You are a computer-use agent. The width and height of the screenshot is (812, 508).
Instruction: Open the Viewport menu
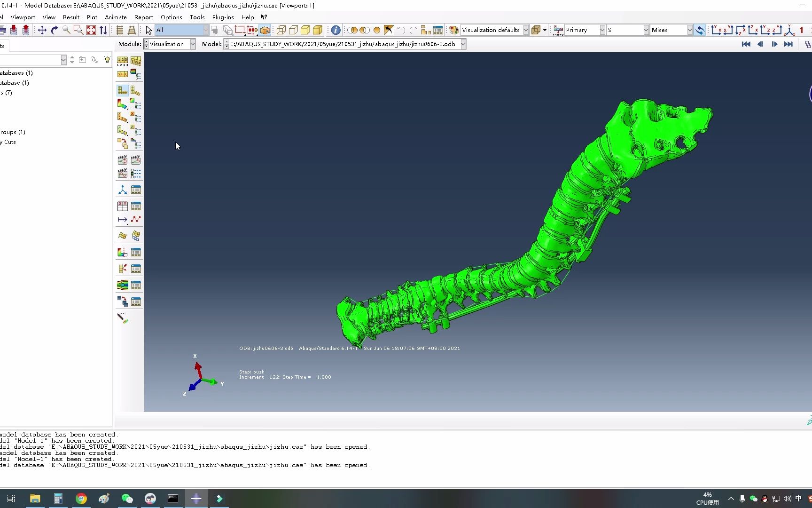click(x=23, y=17)
